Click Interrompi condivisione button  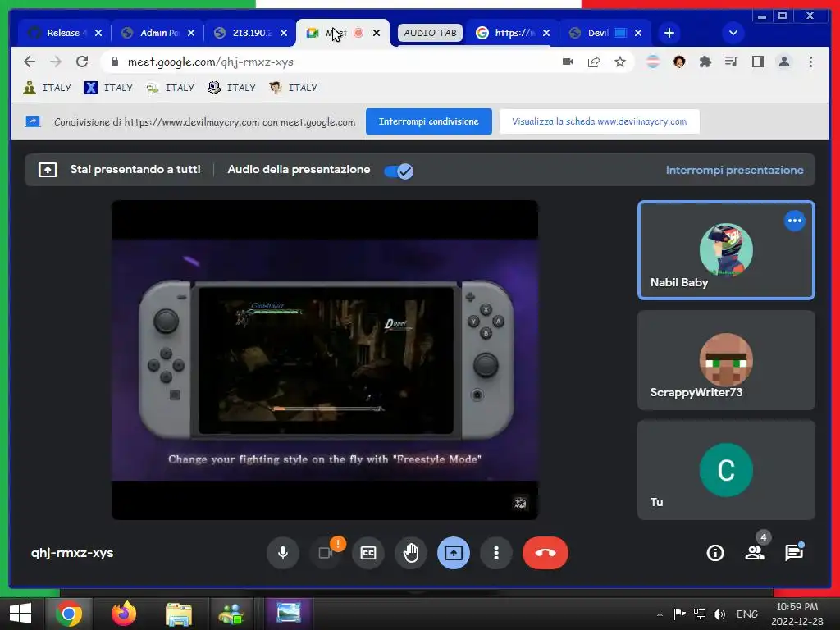point(428,121)
